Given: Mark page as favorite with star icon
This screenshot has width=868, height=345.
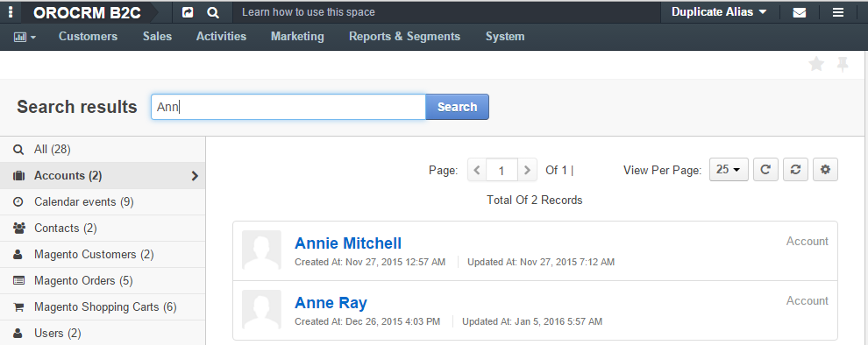Looking at the screenshot, I should 816,64.
